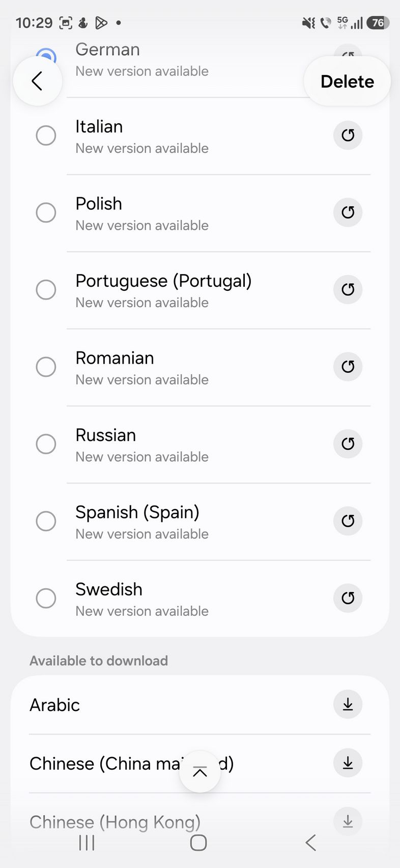Viewport: 400px width, 868px height.
Task: Download the Arabic language pack
Action: point(348,704)
